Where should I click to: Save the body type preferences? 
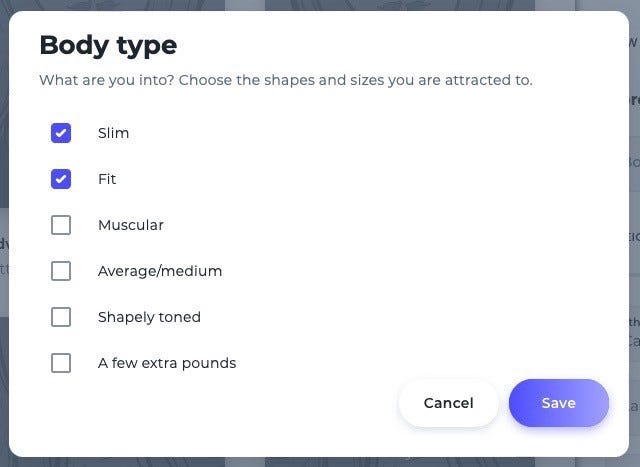coord(558,403)
